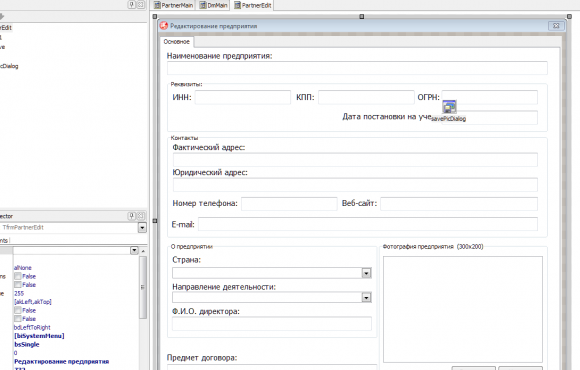Pin the Object Inspector panel
Screen dimensions: 580x370
click(132, 216)
